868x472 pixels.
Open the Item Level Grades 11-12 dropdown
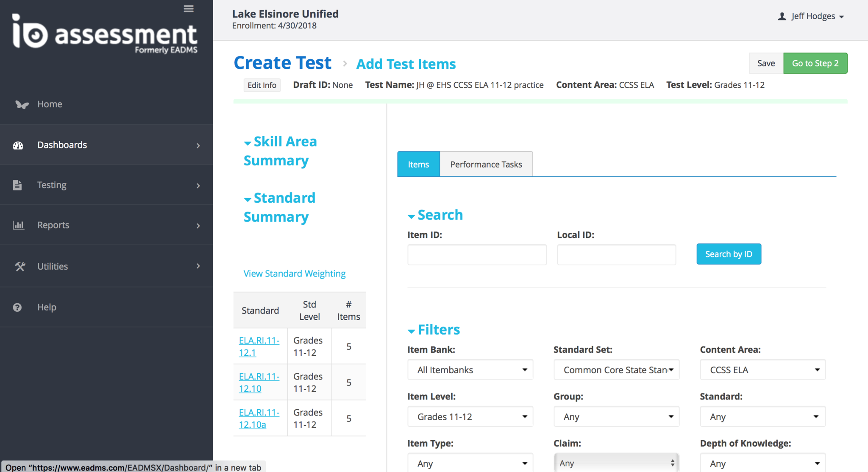click(470, 417)
